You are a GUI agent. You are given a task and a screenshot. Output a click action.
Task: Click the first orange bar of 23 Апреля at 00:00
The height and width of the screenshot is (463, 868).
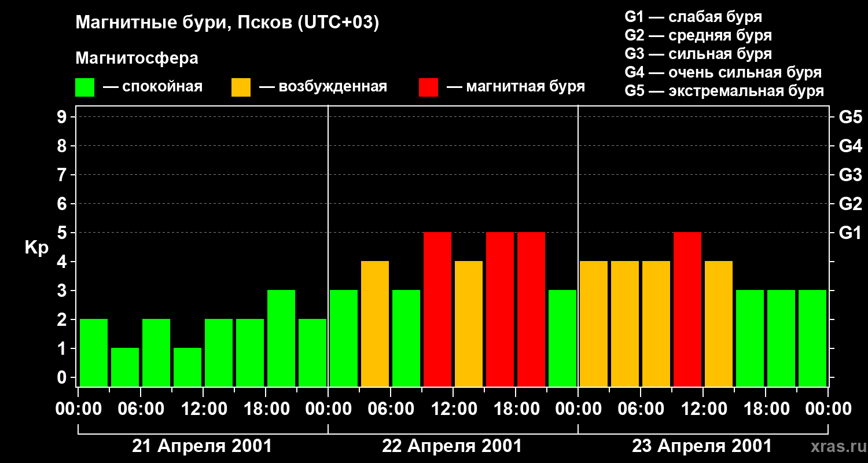coord(594,324)
